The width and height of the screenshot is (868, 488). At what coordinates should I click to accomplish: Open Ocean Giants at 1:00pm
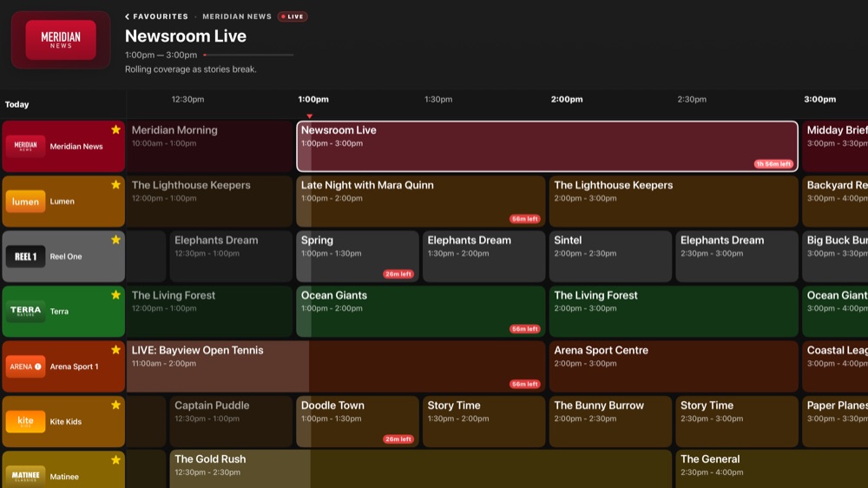(x=421, y=312)
